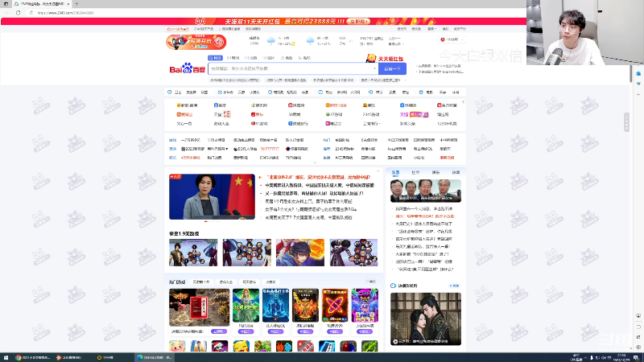Switch to the YY taskbar app
Screen dimensions: 644x362
pos(105,357)
